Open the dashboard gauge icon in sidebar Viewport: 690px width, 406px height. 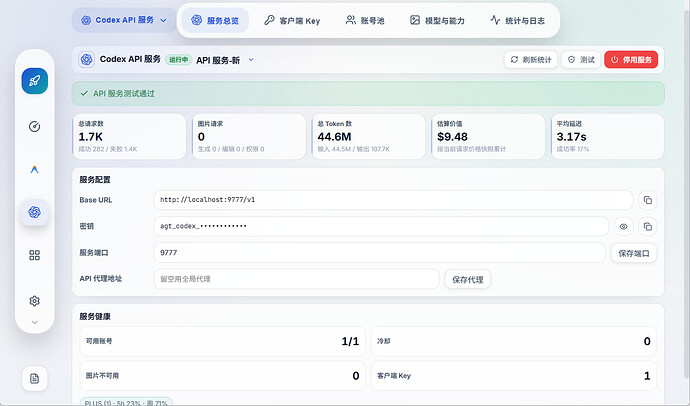click(34, 127)
